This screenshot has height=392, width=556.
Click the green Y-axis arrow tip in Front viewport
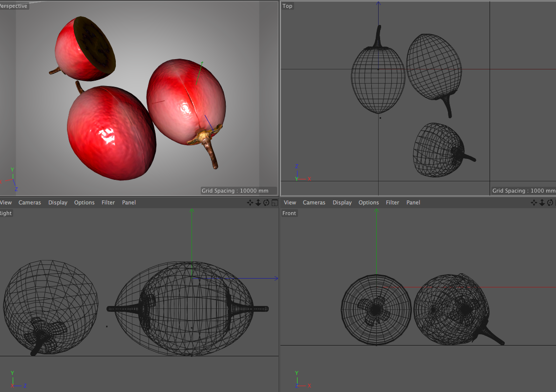376,211
